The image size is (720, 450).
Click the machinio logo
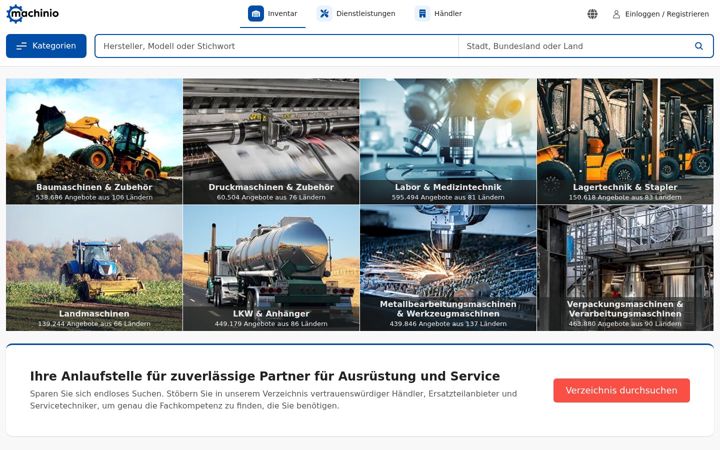33,14
